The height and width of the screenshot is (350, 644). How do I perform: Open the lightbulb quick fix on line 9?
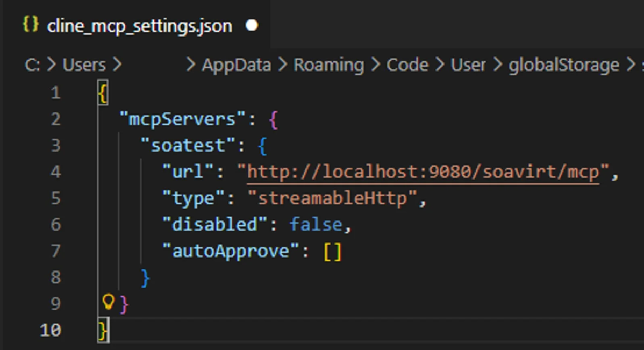(x=108, y=303)
